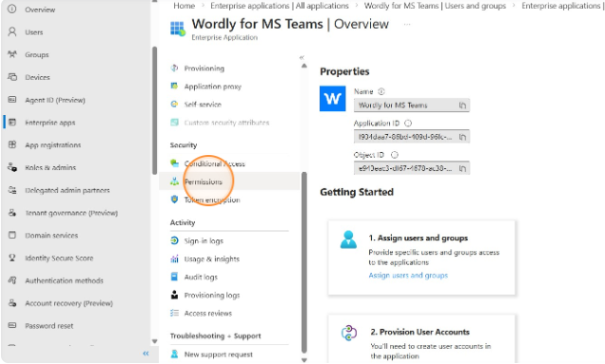
Task: Copy the Object ID value
Action: click(462, 168)
